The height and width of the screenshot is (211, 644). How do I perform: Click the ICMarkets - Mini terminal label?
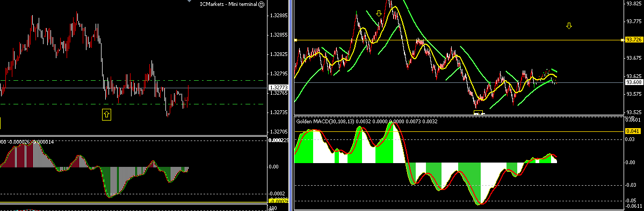click(228, 4)
